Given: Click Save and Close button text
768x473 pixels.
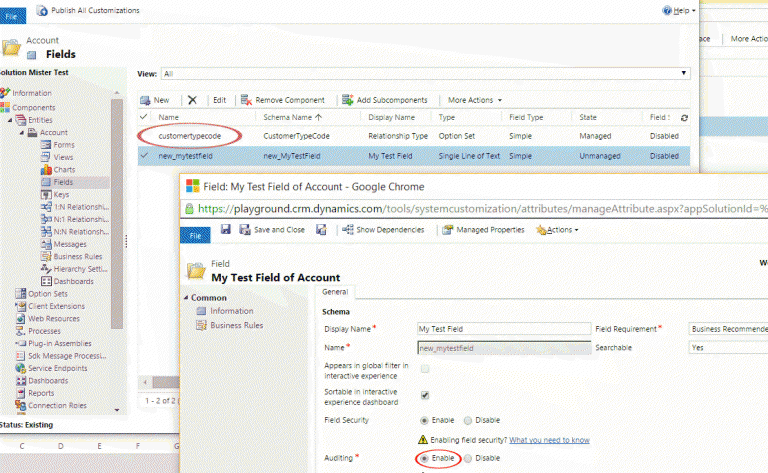Looking at the screenshot, I should (279, 230).
